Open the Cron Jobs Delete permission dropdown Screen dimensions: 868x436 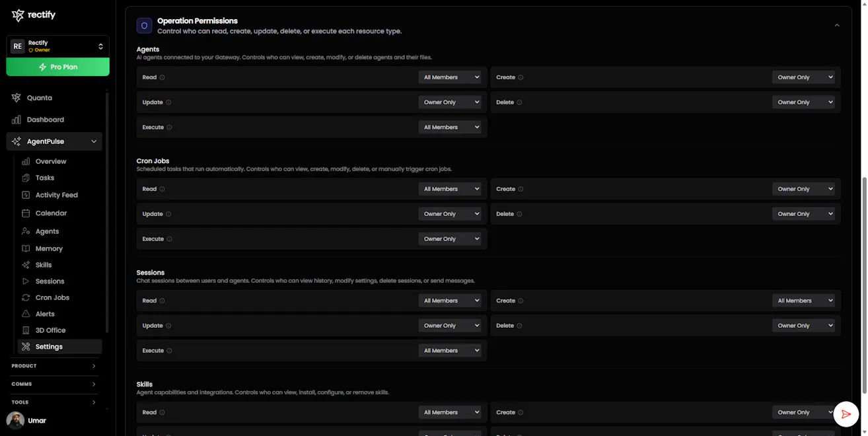[x=803, y=214]
